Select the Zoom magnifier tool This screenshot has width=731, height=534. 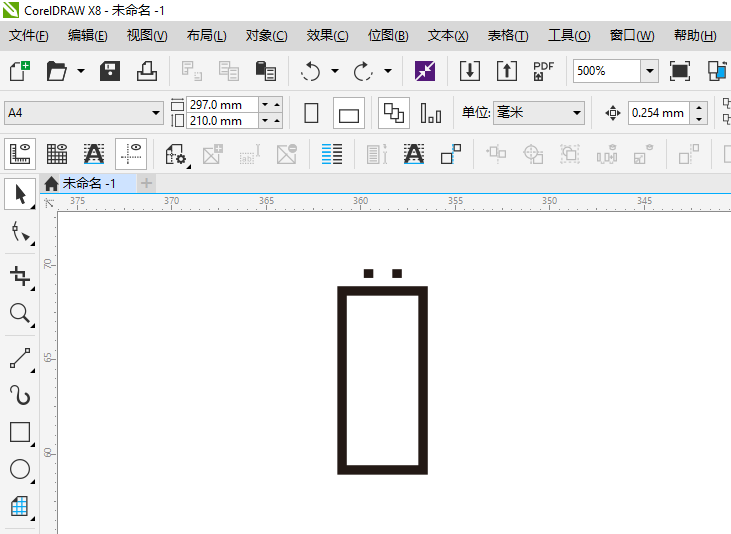[x=19, y=314]
